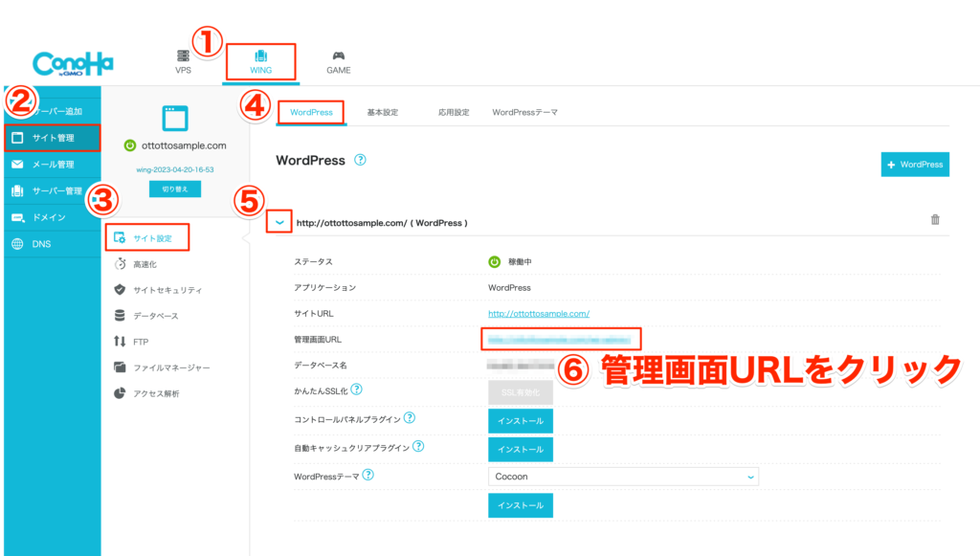
Task: Click the ドメイン icon
Action: [x=17, y=217]
